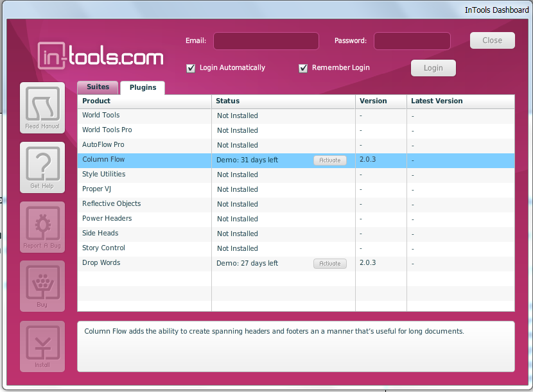Select the World Tools Pro row
This screenshot has width=533, height=392.
(296, 130)
